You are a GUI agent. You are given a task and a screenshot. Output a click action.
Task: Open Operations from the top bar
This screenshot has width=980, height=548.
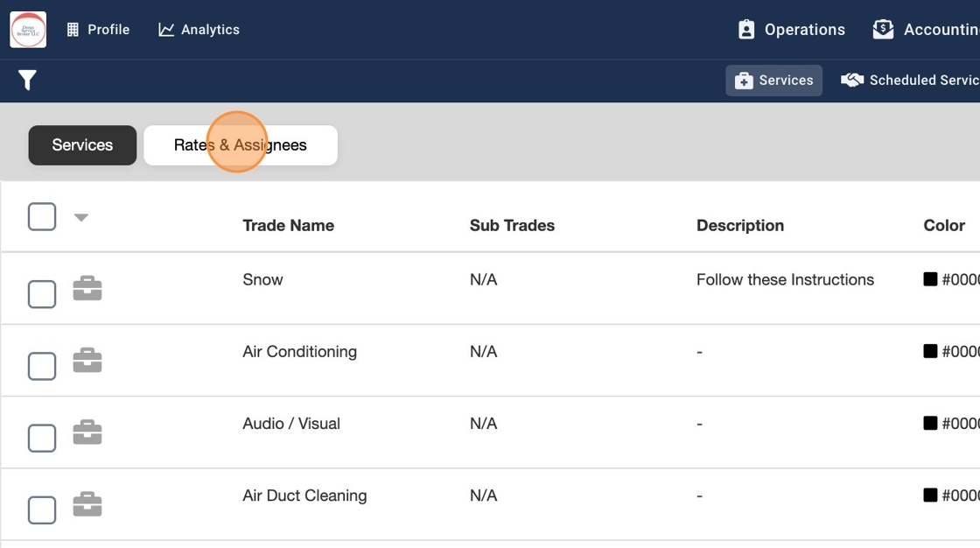tap(791, 30)
